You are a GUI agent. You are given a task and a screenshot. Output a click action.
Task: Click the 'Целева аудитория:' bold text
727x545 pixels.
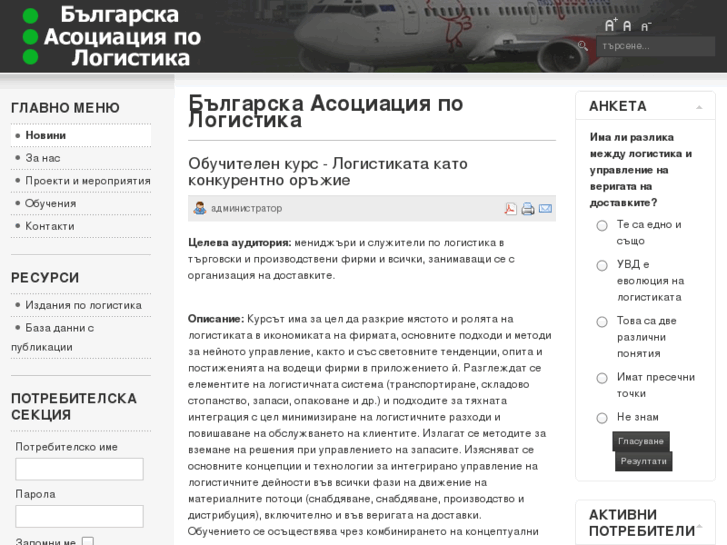pos(240,243)
